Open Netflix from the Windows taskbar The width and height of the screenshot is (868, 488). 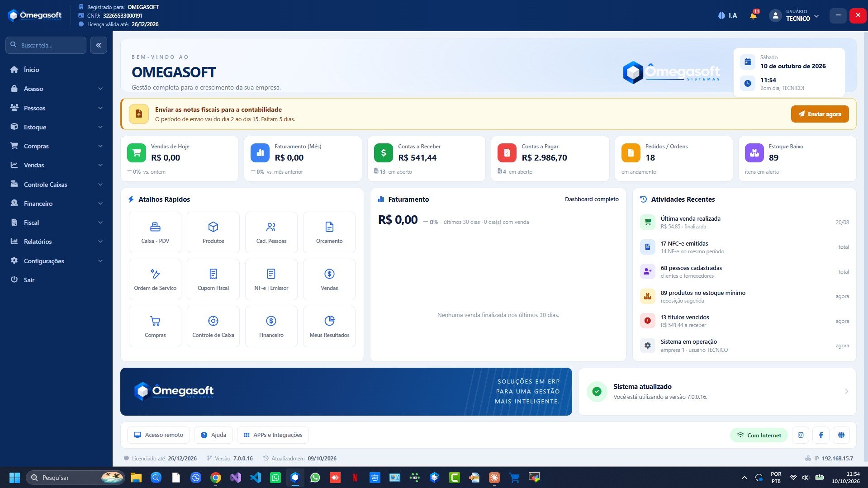click(x=355, y=477)
